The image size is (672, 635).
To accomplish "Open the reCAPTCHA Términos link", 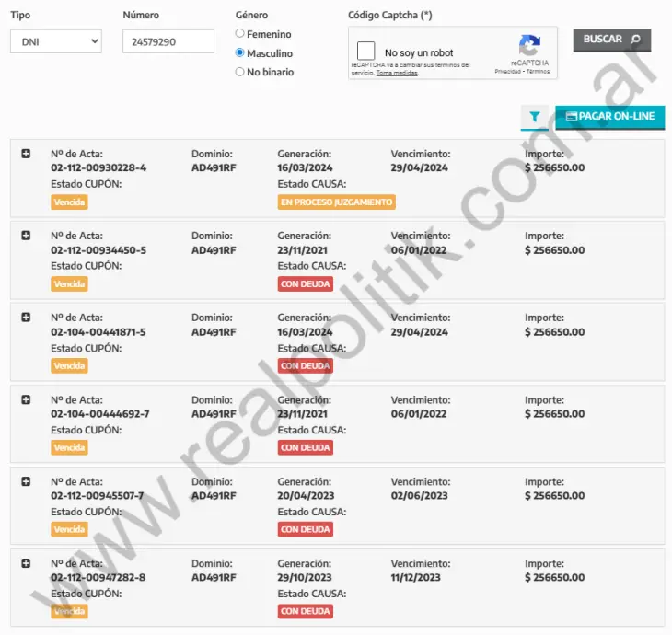I will pos(537,72).
